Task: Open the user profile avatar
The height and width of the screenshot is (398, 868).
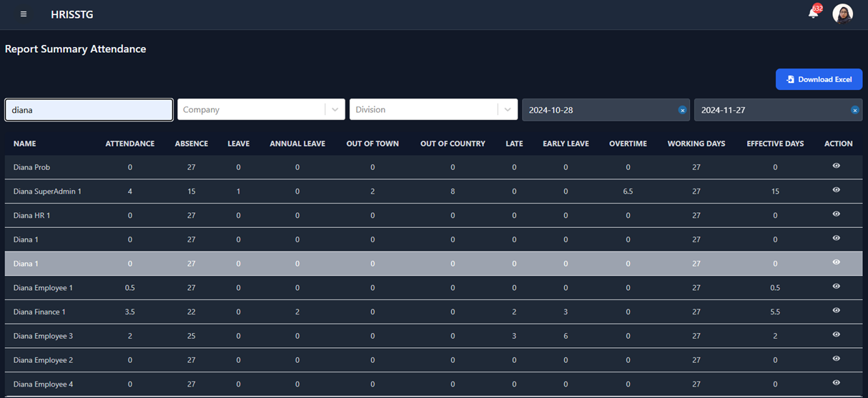Action: click(843, 14)
